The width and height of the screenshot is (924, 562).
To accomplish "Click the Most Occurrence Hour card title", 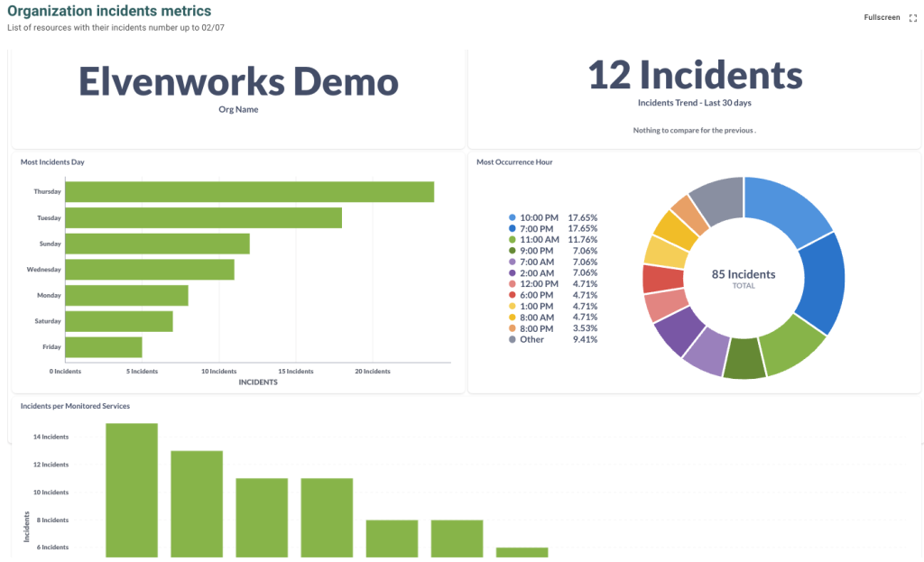I will click(x=514, y=162).
